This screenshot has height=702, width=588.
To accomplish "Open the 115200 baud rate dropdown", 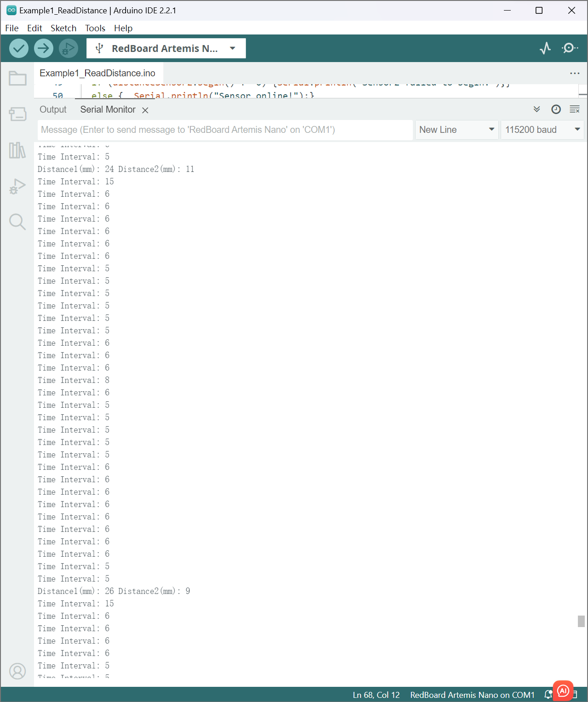I will pyautogui.click(x=542, y=130).
